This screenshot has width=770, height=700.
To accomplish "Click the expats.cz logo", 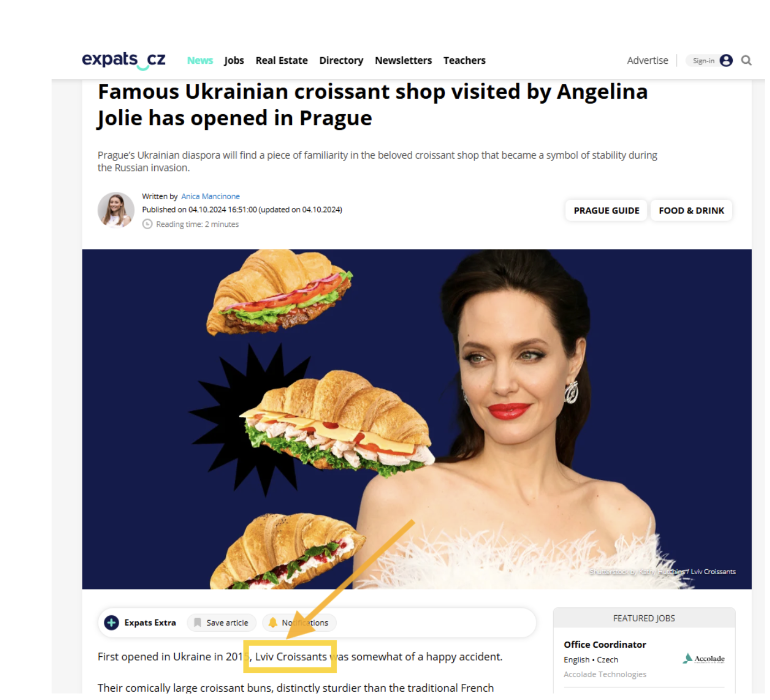I will tap(124, 60).
